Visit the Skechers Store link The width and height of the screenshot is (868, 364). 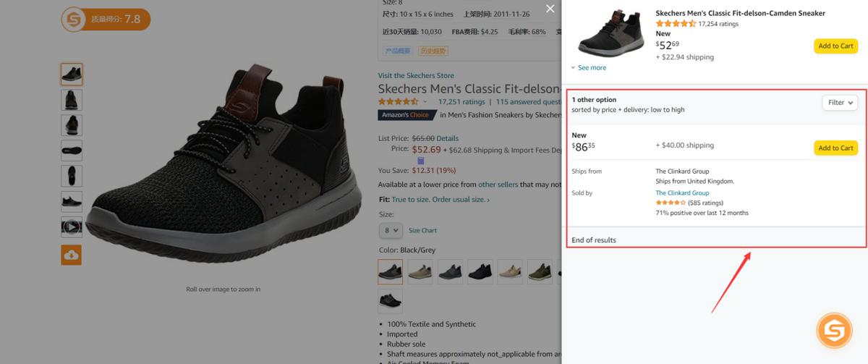[x=416, y=75]
